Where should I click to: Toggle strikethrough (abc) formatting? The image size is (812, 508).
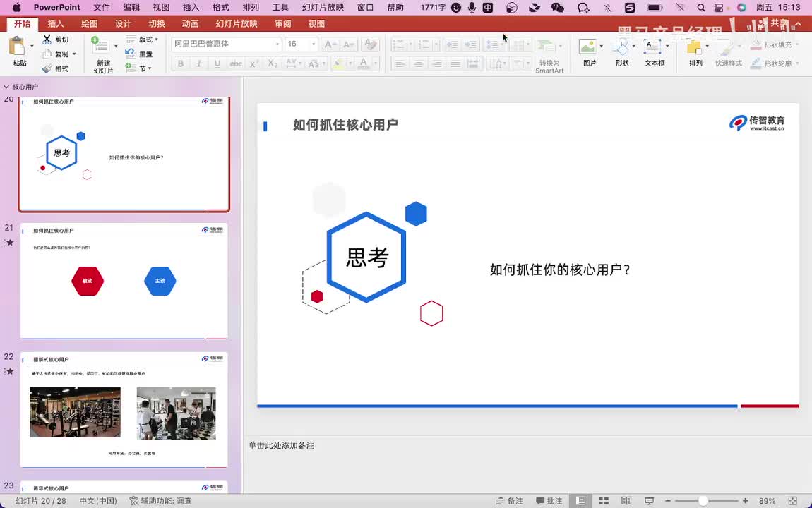pyautogui.click(x=236, y=64)
